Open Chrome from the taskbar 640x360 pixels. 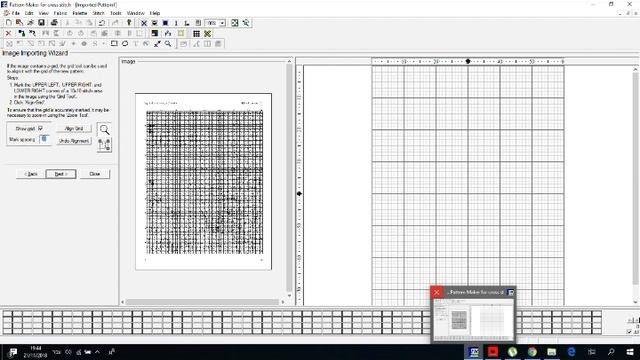(x=532, y=351)
